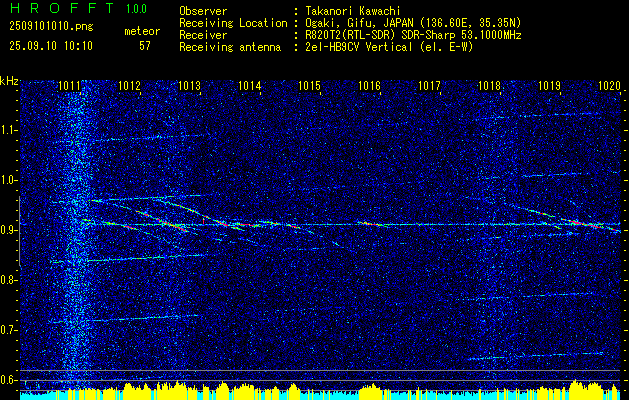The width and height of the screenshot is (629, 400).
Task: Click the R820T2(RTL-SDR) SDR-Sharp 53.1000MHz text
Action: 413,35
